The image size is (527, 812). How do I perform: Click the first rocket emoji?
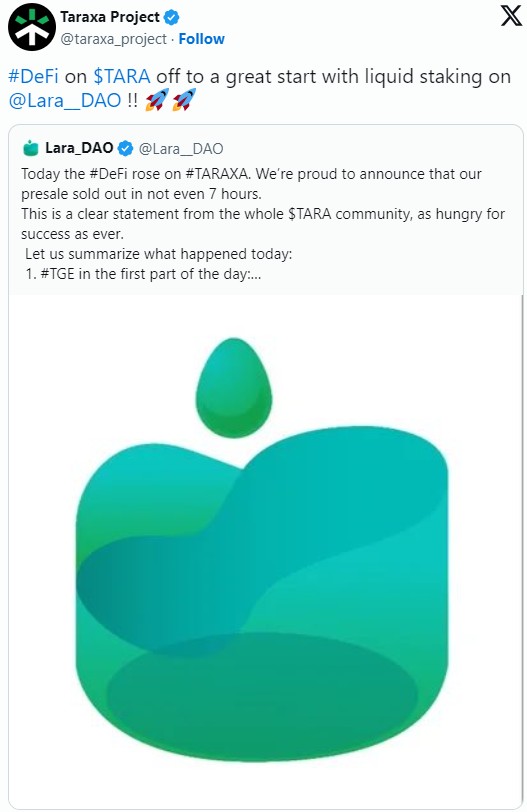click(157, 100)
